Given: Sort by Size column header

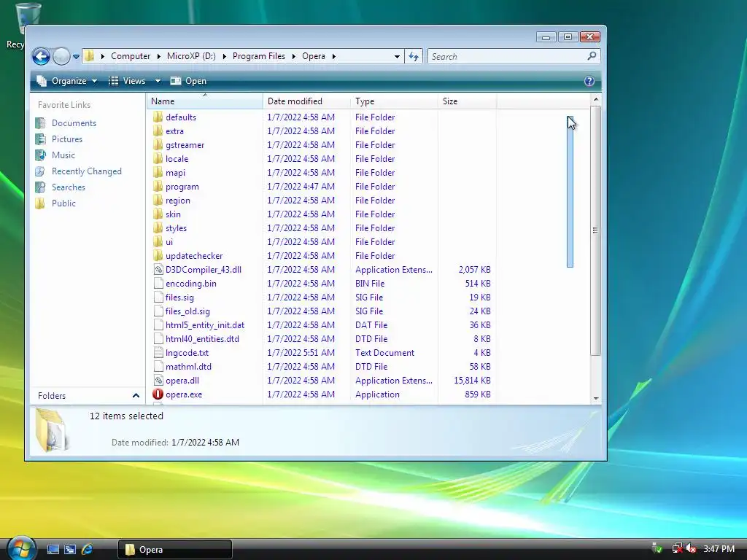Looking at the screenshot, I should (467, 101).
